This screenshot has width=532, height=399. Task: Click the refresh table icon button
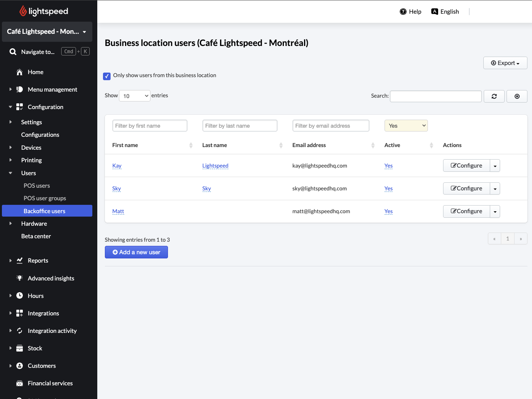pos(494,97)
